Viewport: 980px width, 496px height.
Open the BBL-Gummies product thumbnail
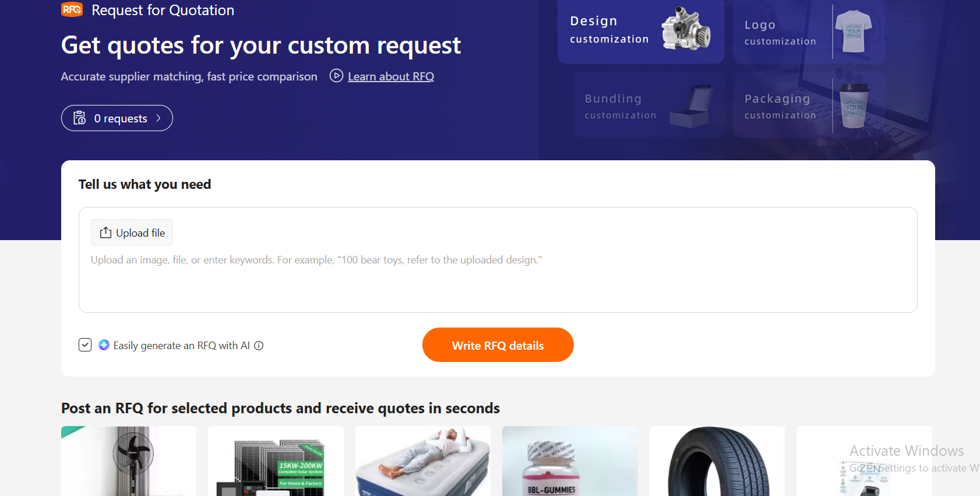point(570,461)
